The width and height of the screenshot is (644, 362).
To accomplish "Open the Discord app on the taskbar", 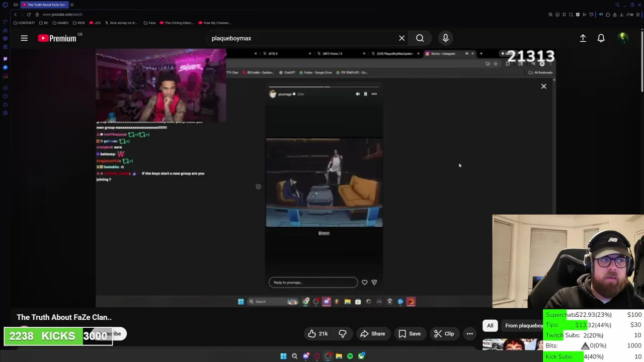I will coord(305,356).
